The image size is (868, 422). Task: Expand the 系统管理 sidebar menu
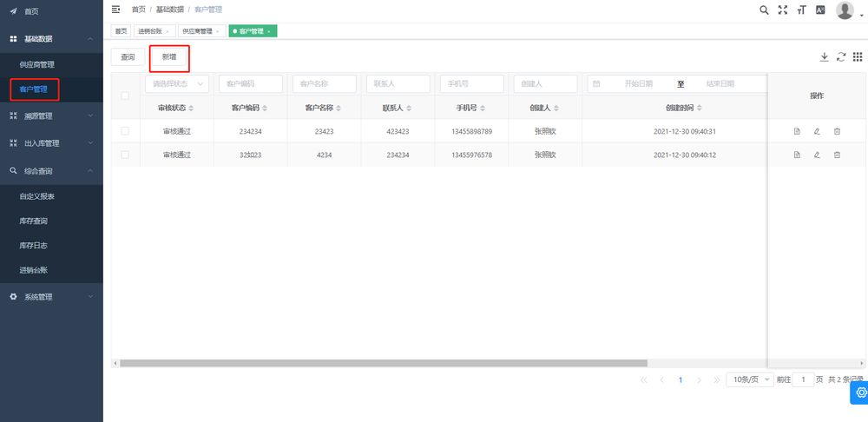pyautogui.click(x=51, y=297)
